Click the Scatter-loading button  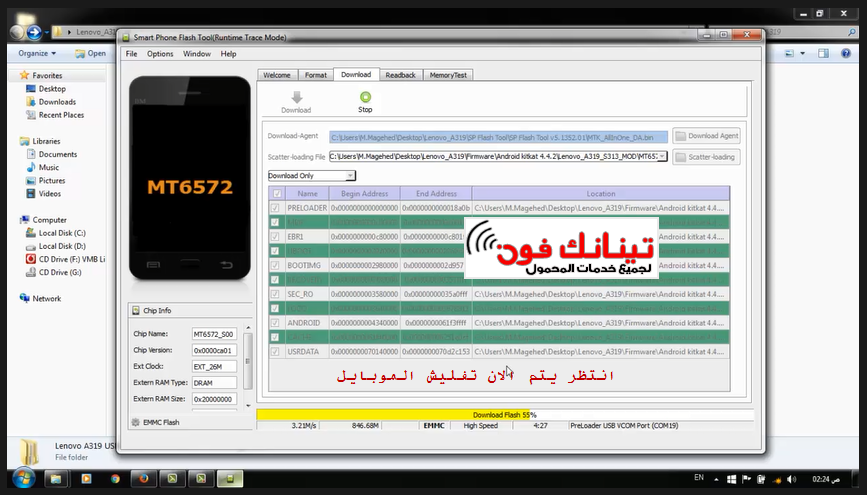(706, 157)
